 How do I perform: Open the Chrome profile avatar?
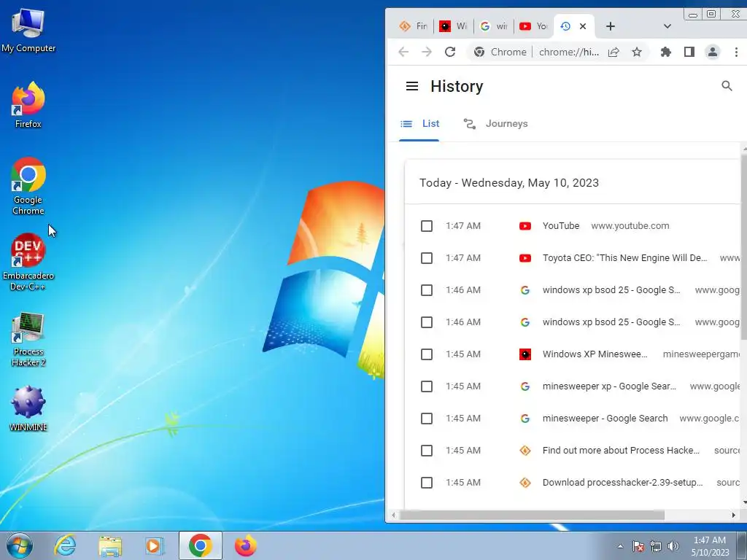click(x=712, y=52)
